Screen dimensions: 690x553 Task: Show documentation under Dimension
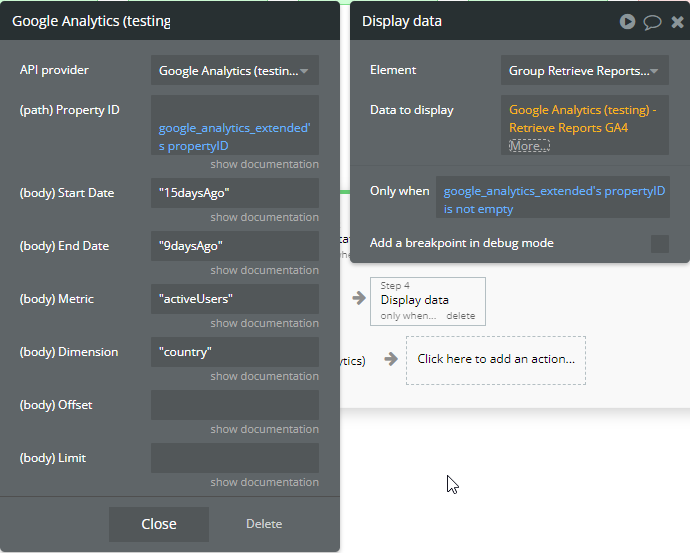(264, 376)
